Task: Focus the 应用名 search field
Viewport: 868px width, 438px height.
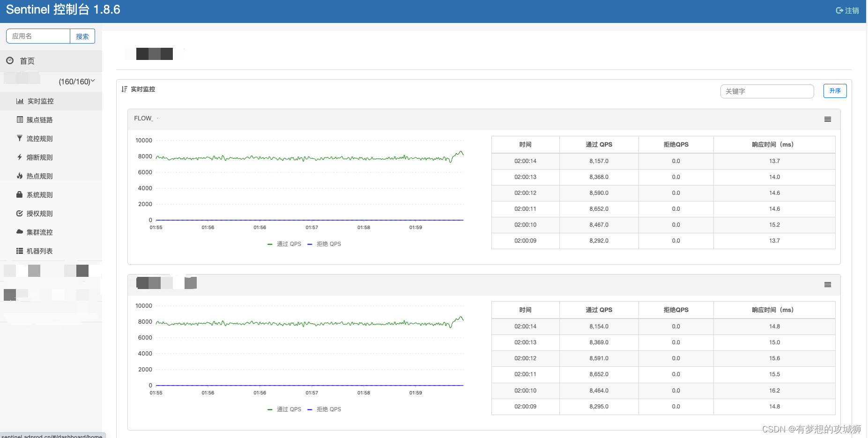Action: tap(38, 36)
